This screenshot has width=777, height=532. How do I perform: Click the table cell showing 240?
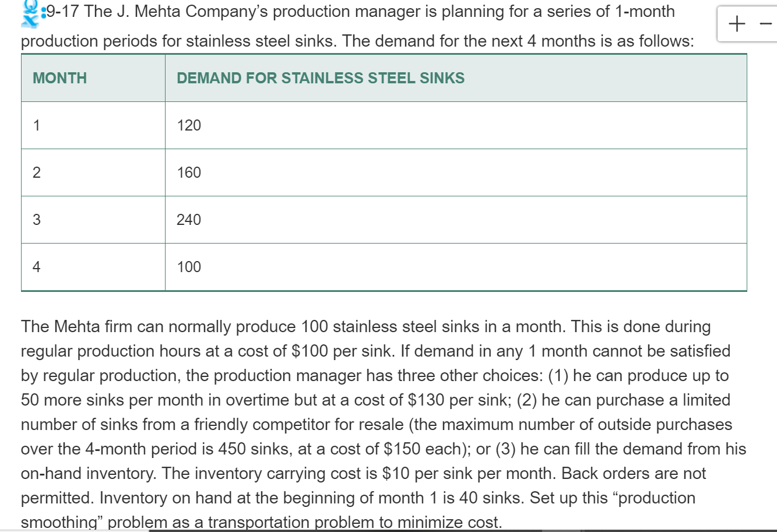coord(188,220)
